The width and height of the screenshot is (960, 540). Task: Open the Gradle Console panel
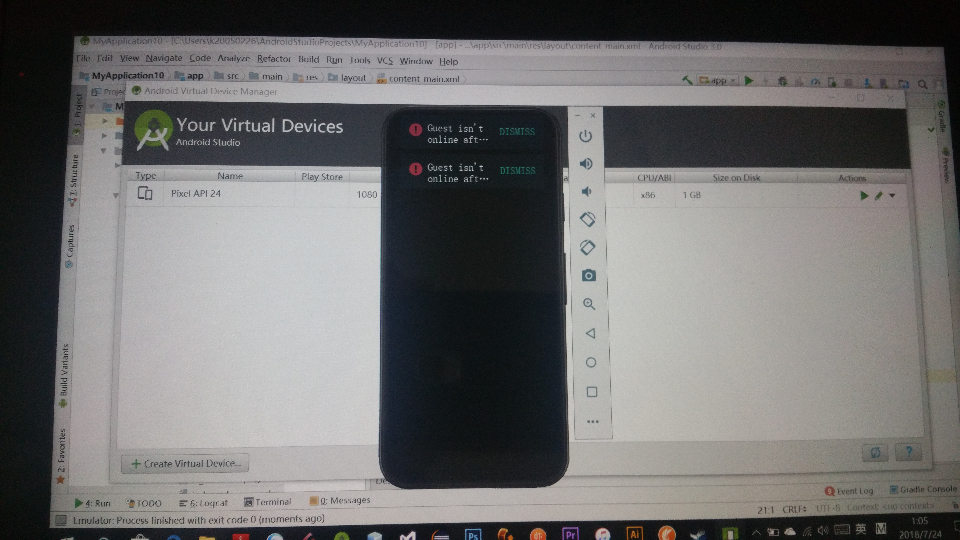(x=923, y=489)
